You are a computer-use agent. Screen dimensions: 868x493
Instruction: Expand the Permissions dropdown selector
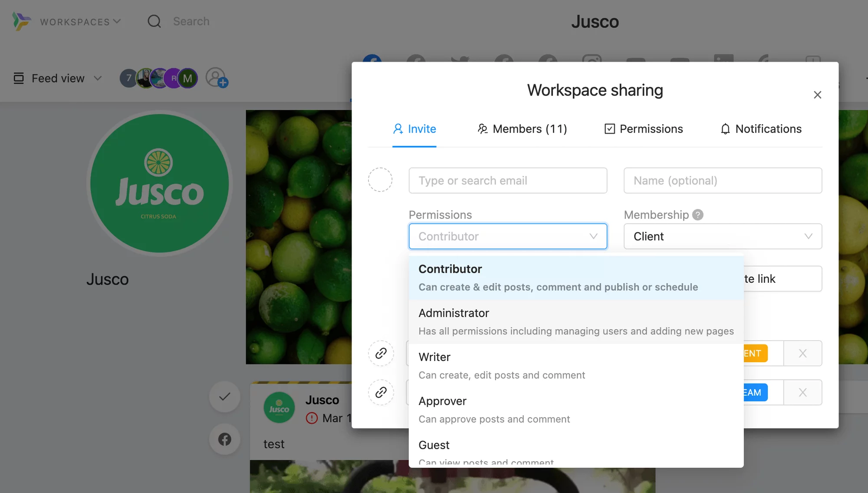coord(508,236)
